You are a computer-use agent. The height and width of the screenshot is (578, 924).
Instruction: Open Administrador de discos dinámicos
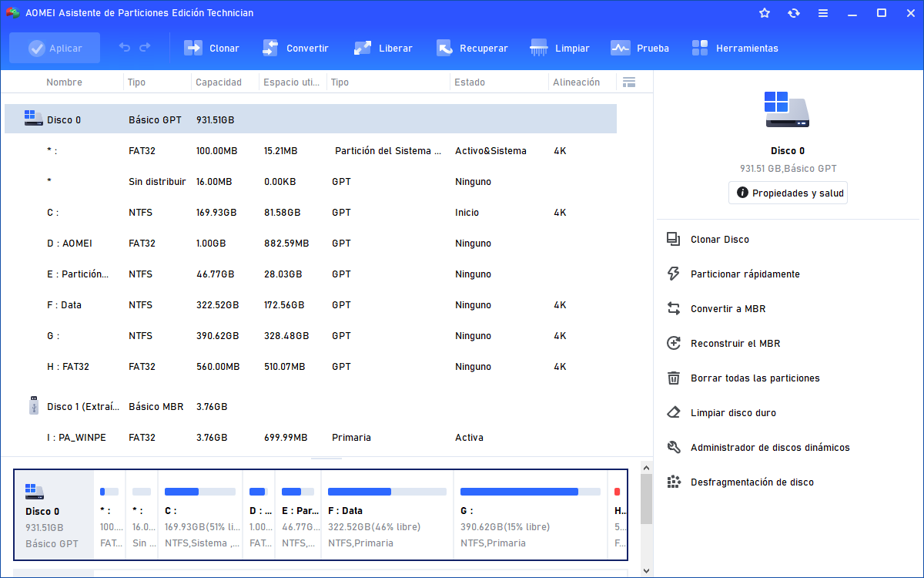point(770,448)
